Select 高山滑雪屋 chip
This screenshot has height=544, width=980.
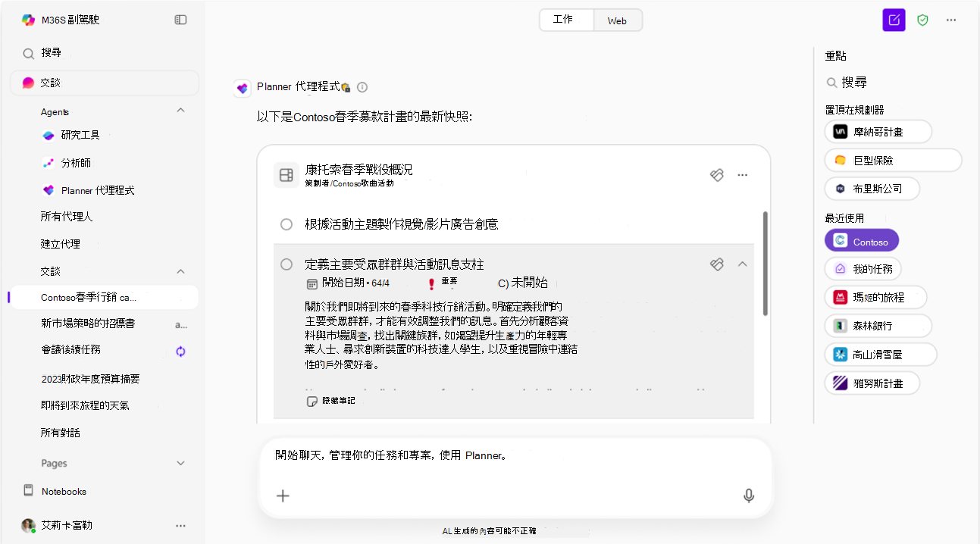tap(881, 355)
